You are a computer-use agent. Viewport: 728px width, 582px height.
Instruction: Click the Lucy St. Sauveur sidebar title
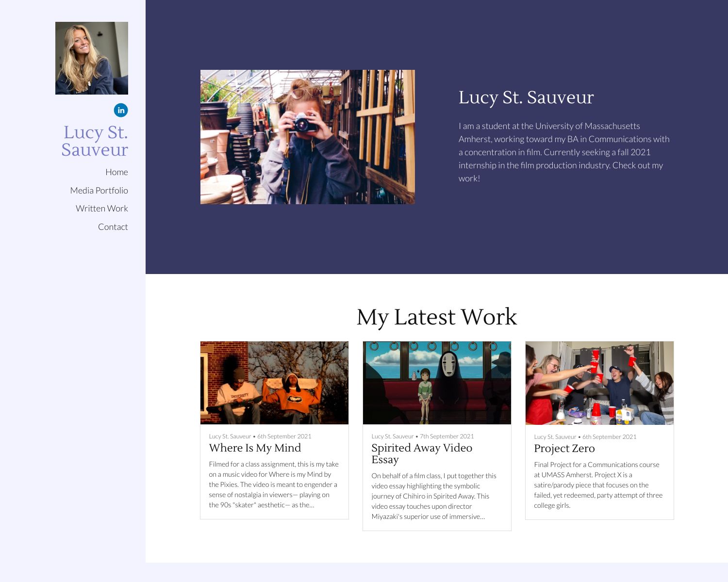click(x=95, y=141)
